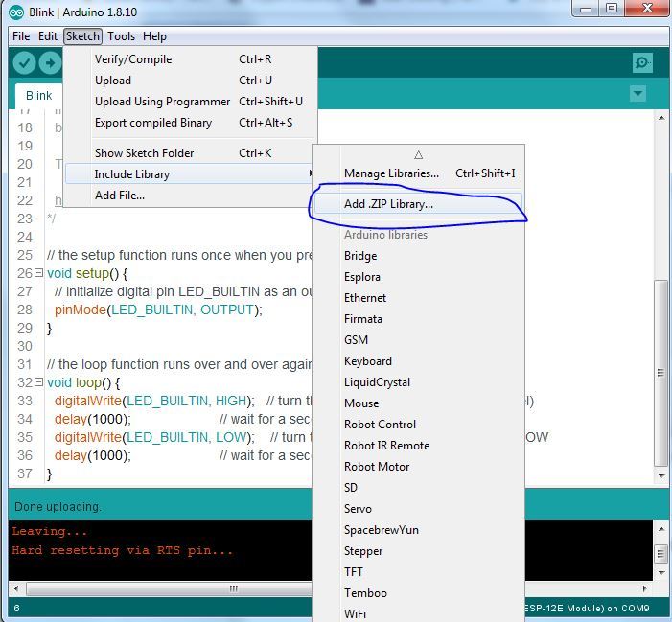Choose Add File... menu entry
The width and height of the screenshot is (672, 622).
(189, 196)
